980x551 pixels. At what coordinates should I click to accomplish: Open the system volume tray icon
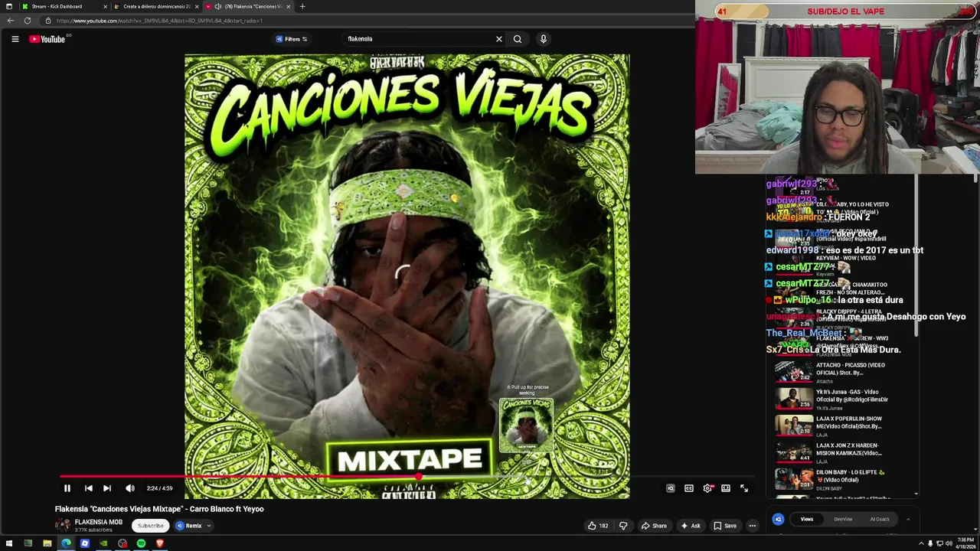click(x=949, y=543)
